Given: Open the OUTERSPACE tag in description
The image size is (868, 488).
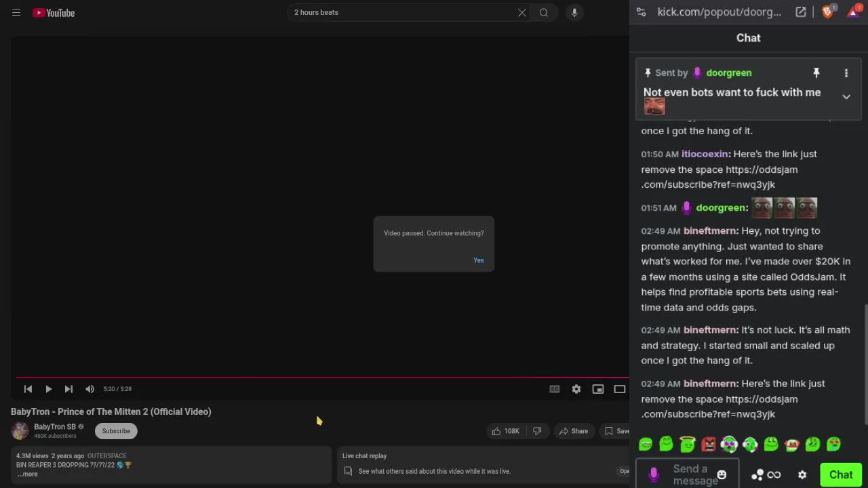Looking at the screenshot, I should 107,456.
